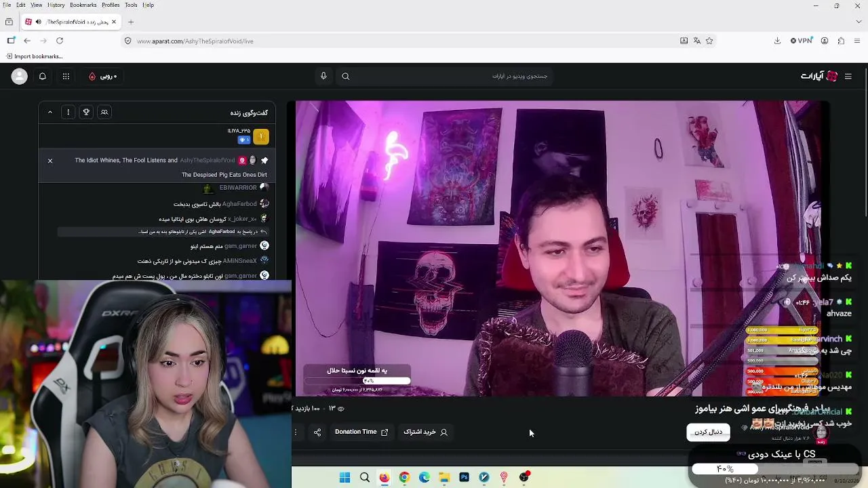Click AghaFarbod username in chat

click(239, 204)
